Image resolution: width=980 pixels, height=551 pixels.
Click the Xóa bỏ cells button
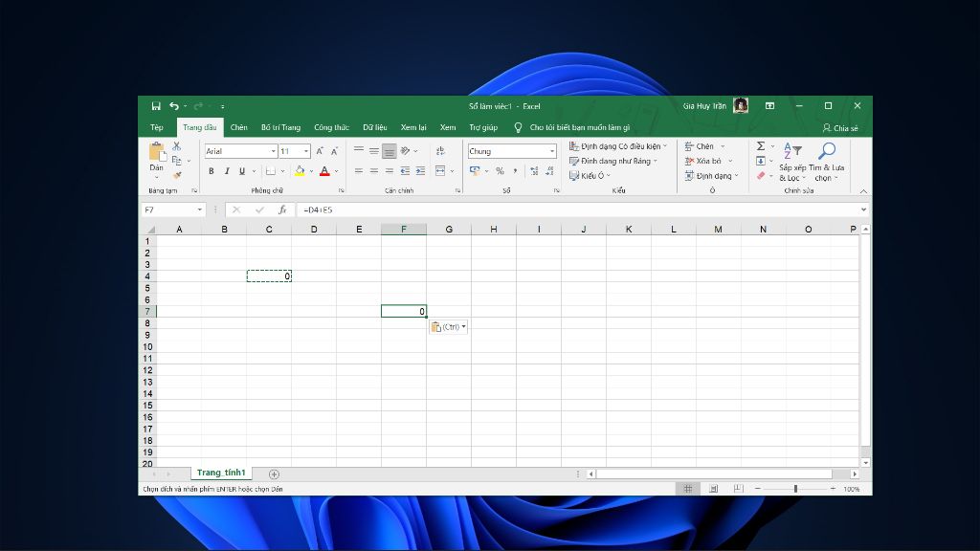[x=708, y=161]
